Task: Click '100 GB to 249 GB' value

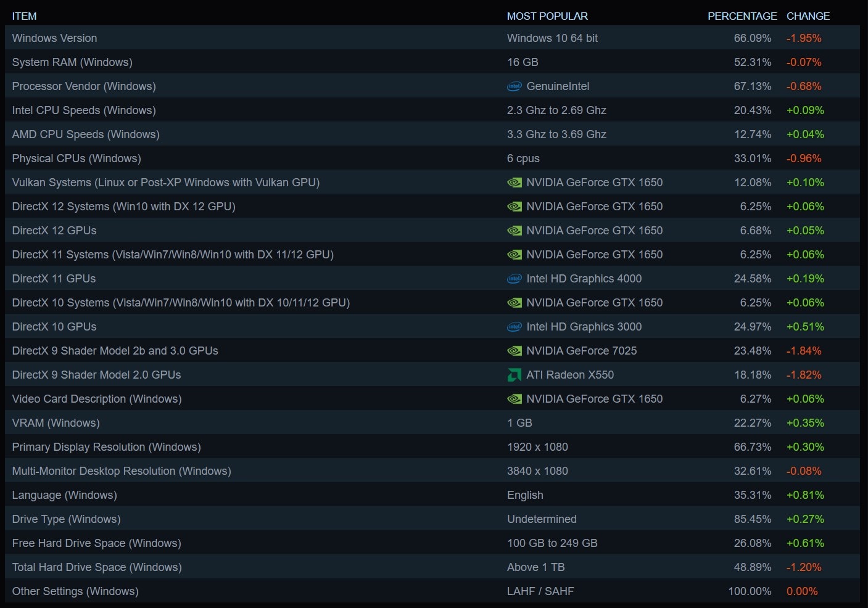Action: pyautogui.click(x=552, y=543)
